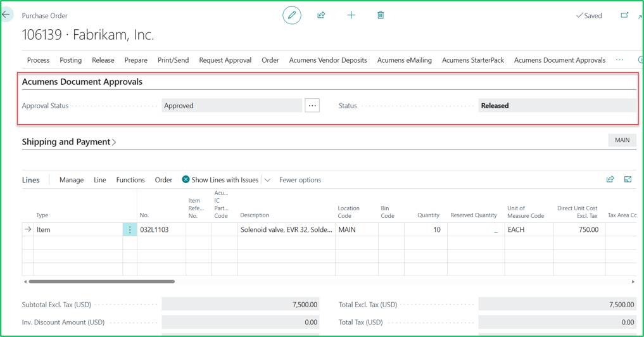644x337 pixels.
Task: Create new record with plus icon
Action: point(351,15)
